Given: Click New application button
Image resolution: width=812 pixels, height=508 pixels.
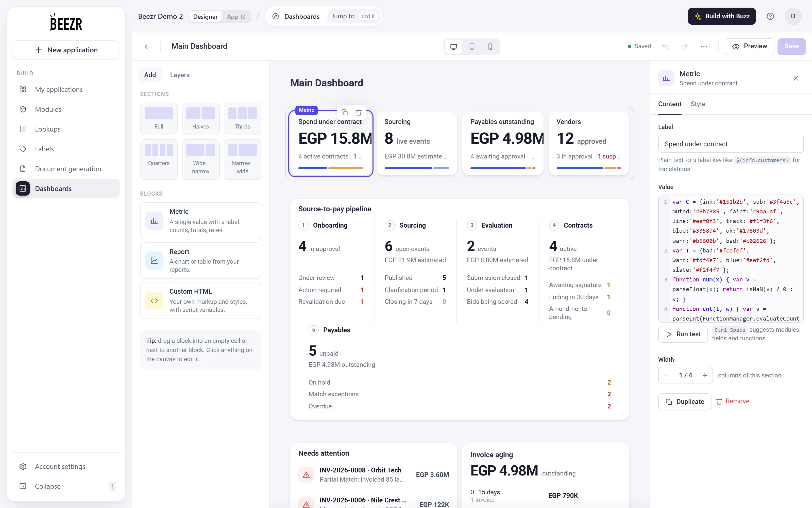Looking at the screenshot, I should pos(66,50).
